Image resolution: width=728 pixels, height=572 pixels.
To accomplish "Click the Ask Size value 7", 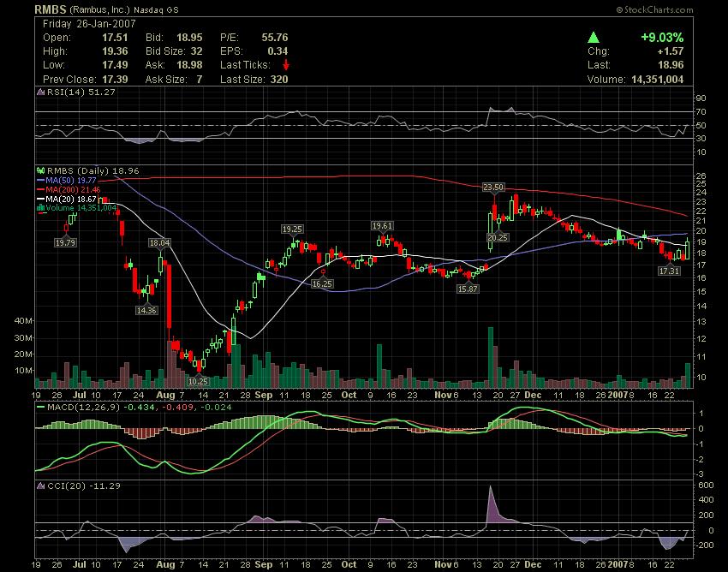I will [x=200, y=79].
